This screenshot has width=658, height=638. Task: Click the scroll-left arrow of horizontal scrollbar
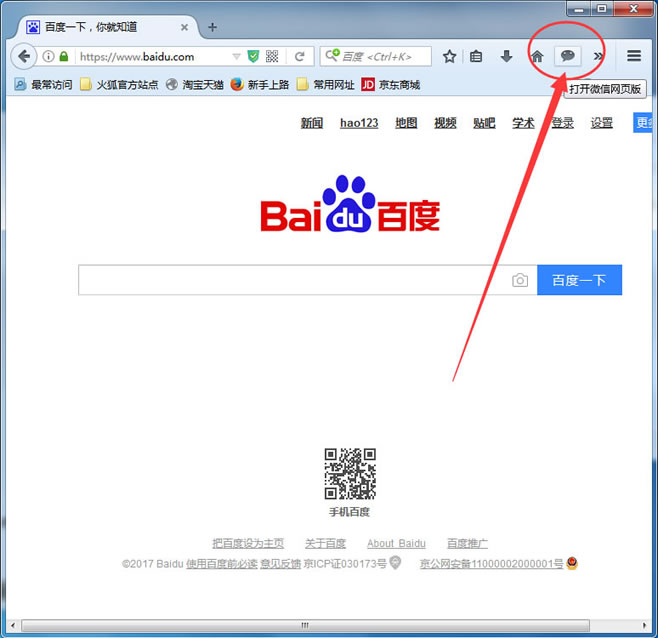[13, 625]
